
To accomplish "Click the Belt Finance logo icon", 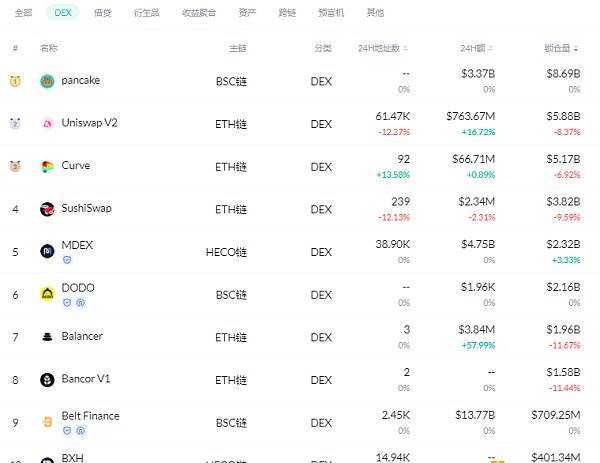I will point(47,422).
